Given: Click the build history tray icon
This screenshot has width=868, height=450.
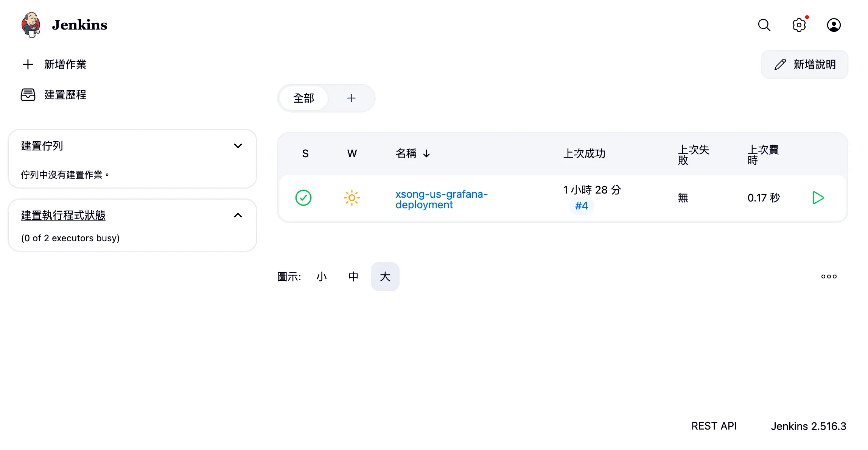Looking at the screenshot, I should point(28,95).
